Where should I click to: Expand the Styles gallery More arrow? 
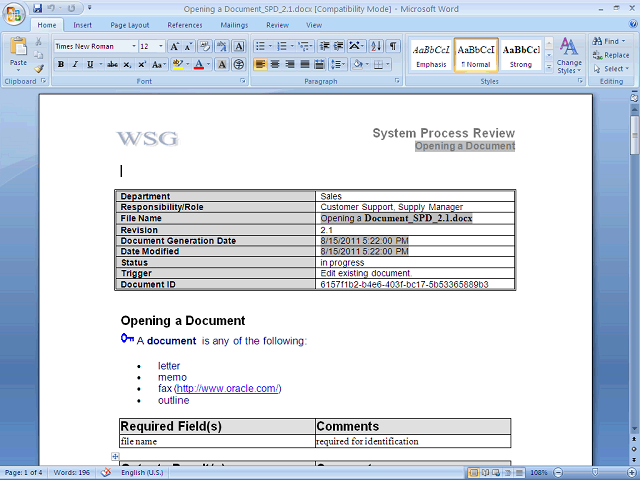[549, 67]
